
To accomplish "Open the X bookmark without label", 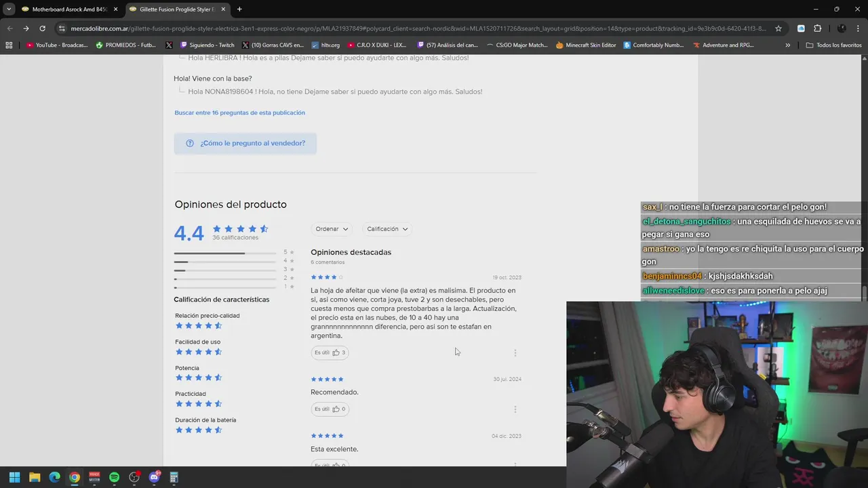I will pos(169,45).
